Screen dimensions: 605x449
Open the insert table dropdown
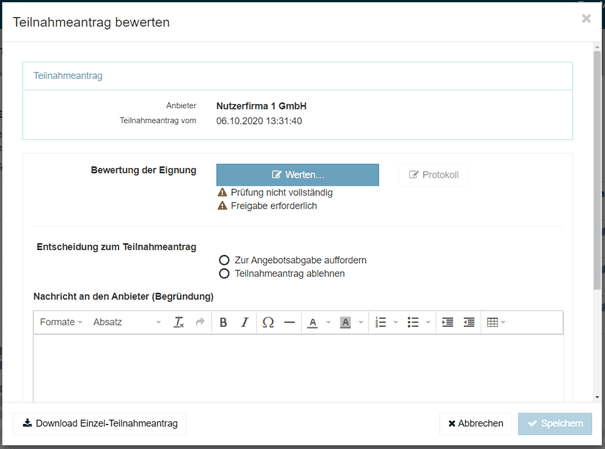coord(495,323)
